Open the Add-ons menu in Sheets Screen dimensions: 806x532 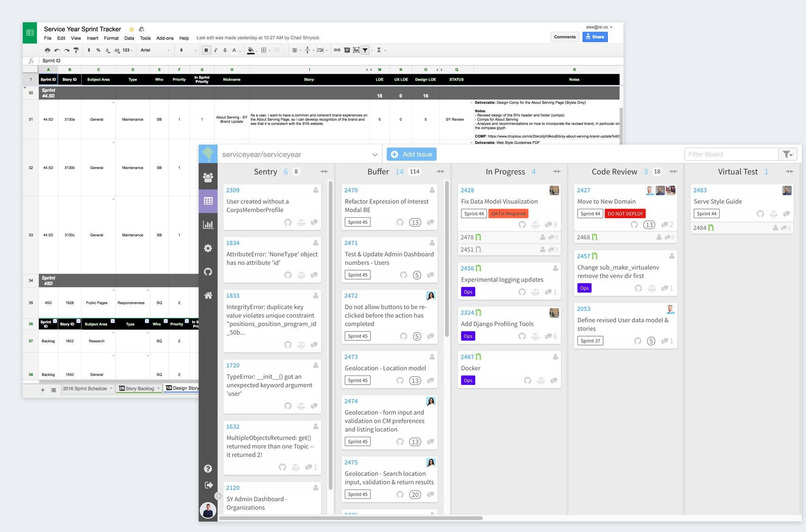point(165,38)
